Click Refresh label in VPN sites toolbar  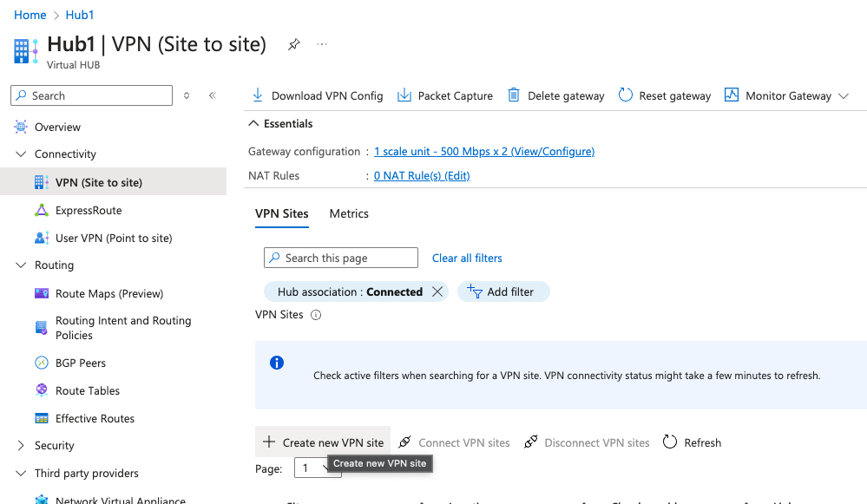(x=703, y=442)
